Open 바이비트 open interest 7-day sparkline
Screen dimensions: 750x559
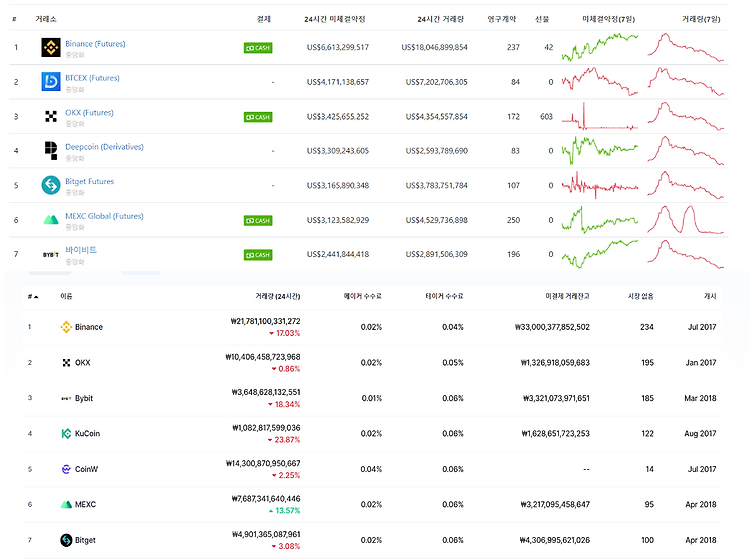coord(600,254)
